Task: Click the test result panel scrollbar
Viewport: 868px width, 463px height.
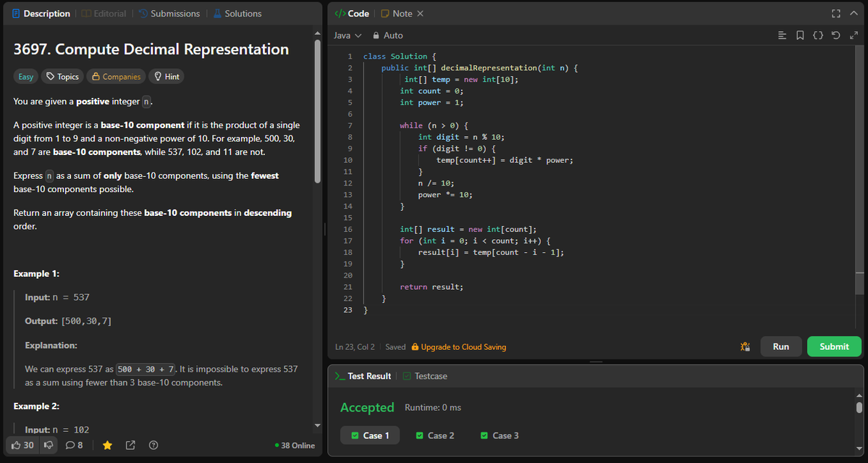Action: [x=859, y=407]
